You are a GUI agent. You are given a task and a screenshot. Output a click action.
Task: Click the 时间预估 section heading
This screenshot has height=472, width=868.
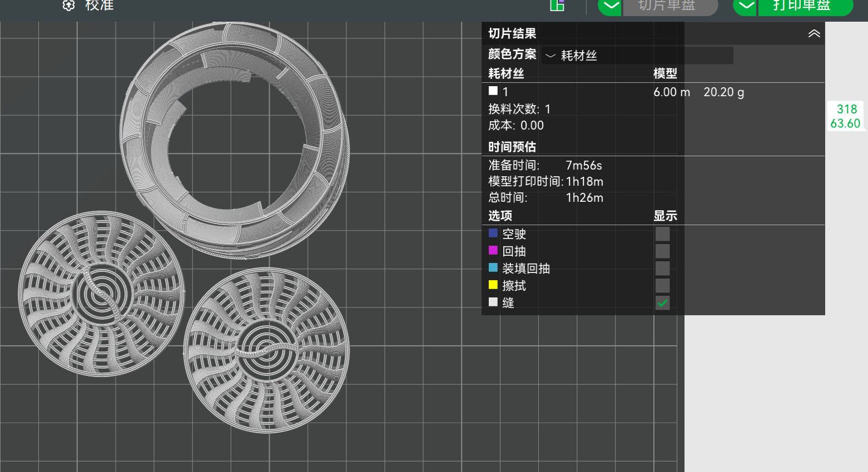coord(512,147)
